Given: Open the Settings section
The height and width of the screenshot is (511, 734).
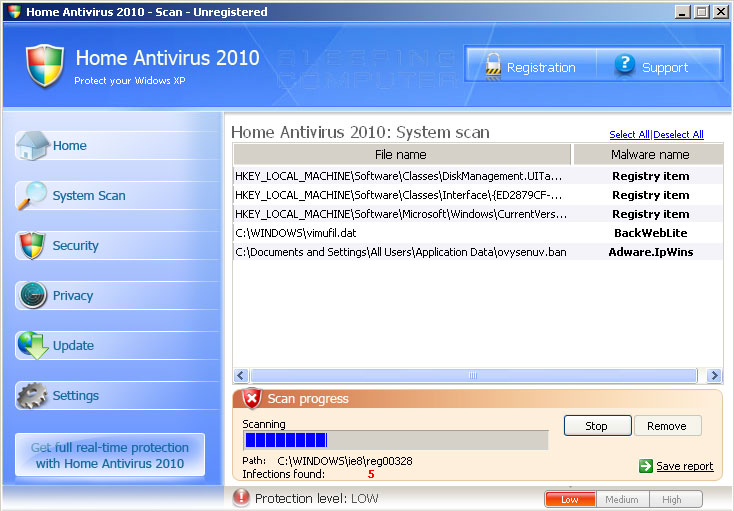Looking at the screenshot, I should point(75,396).
